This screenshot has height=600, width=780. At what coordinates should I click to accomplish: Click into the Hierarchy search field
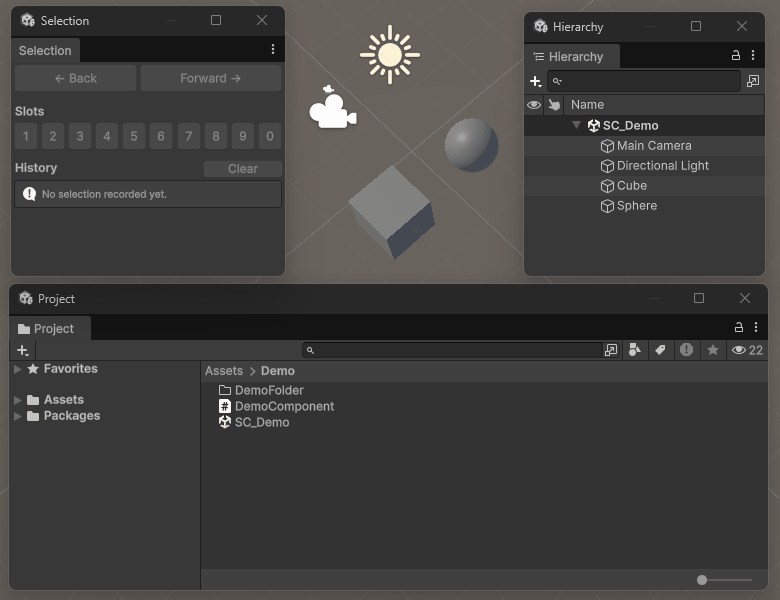(x=643, y=81)
